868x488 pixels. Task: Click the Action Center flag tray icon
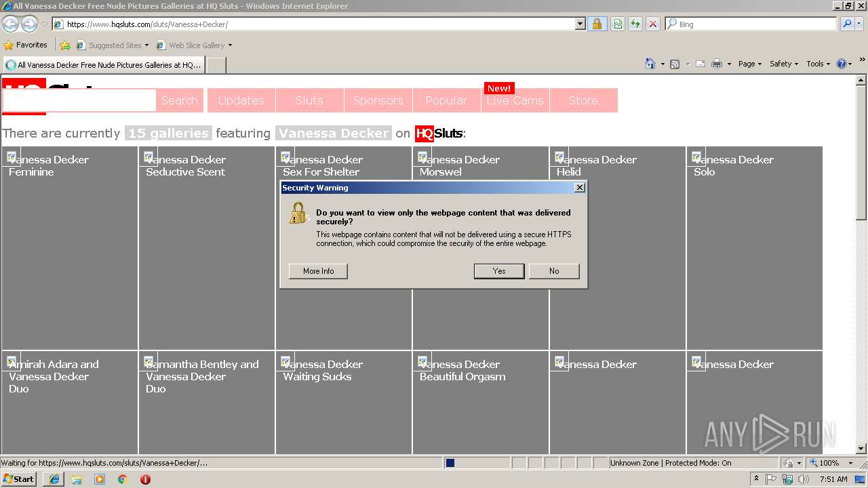point(771,479)
